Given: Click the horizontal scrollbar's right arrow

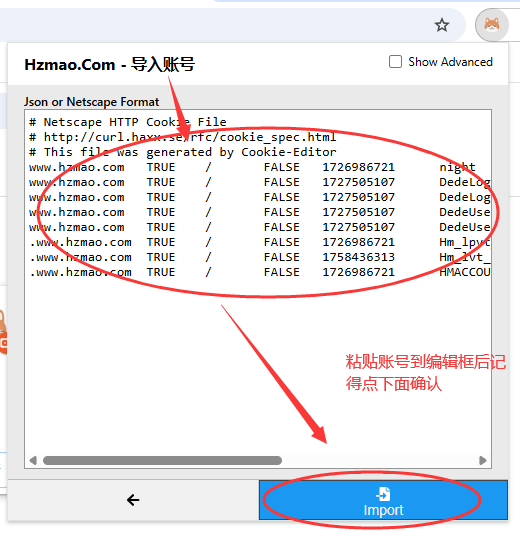Looking at the screenshot, I should click(x=483, y=460).
